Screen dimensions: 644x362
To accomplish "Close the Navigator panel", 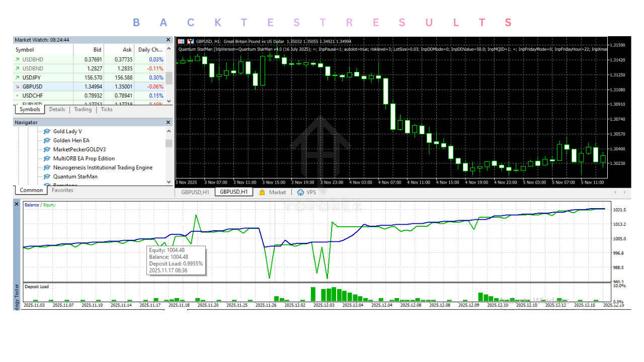I will (x=169, y=122).
